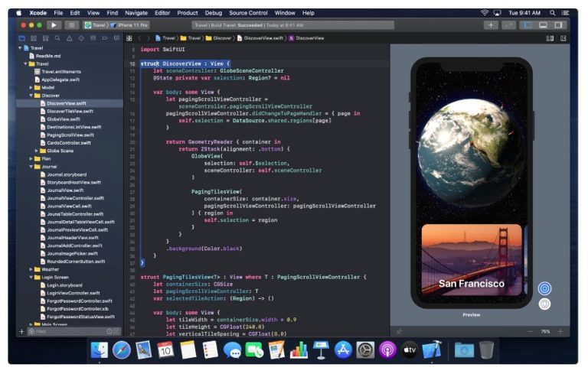The height and width of the screenshot is (374, 588).
Task: Open the Source Control menu
Action: click(x=248, y=13)
